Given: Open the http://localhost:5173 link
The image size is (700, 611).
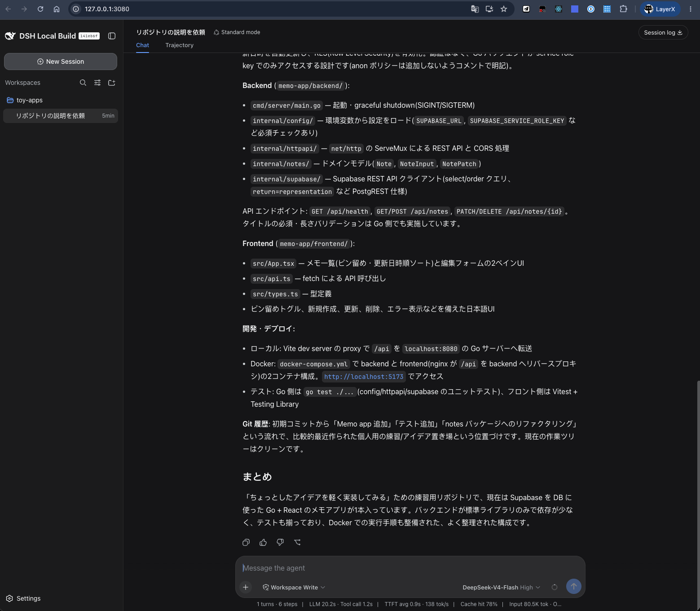Looking at the screenshot, I should pos(364,377).
